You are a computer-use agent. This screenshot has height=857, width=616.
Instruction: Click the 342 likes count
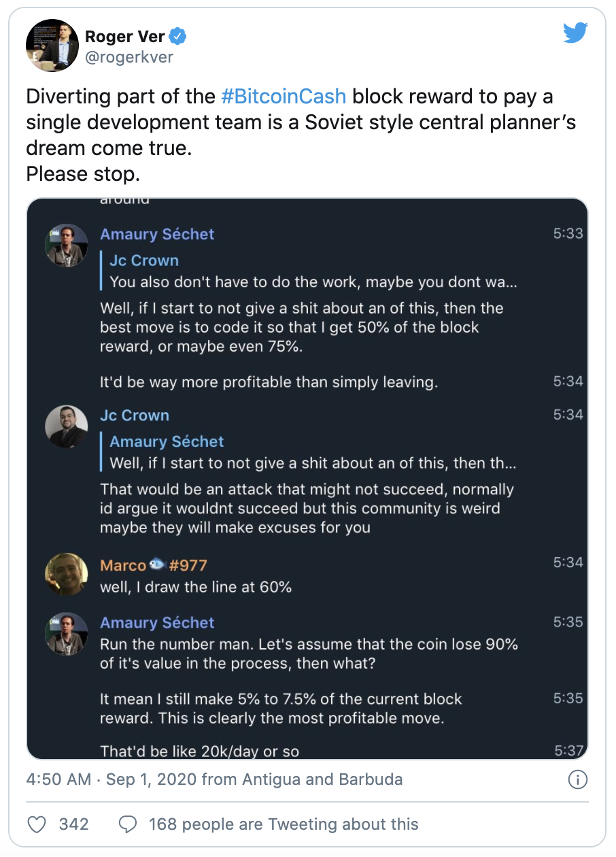pos(73,824)
